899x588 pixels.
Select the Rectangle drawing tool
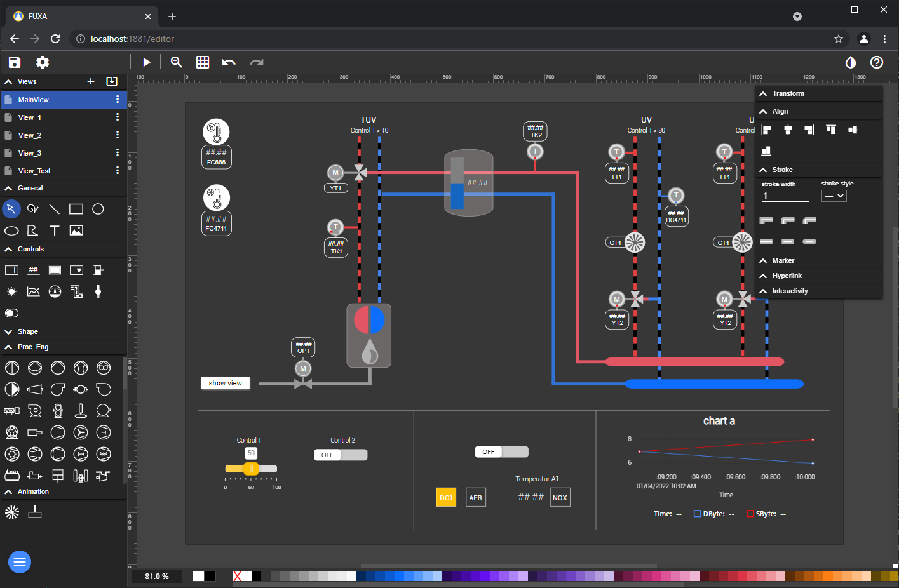(76, 208)
